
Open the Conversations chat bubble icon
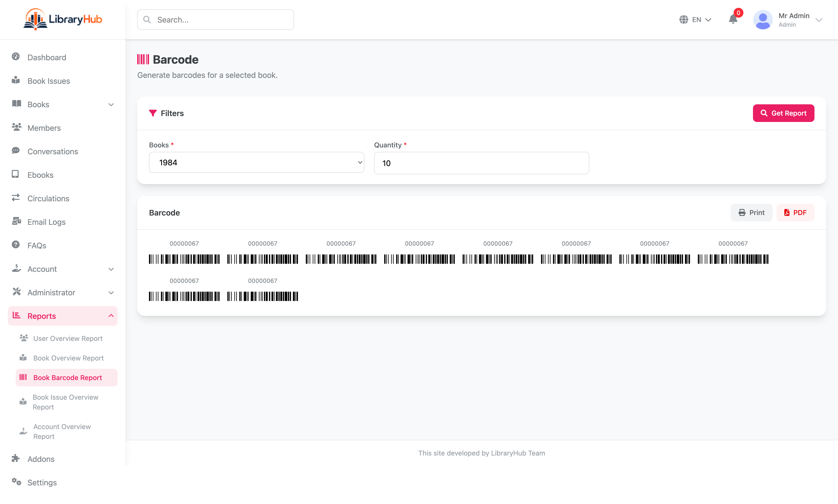(x=16, y=150)
